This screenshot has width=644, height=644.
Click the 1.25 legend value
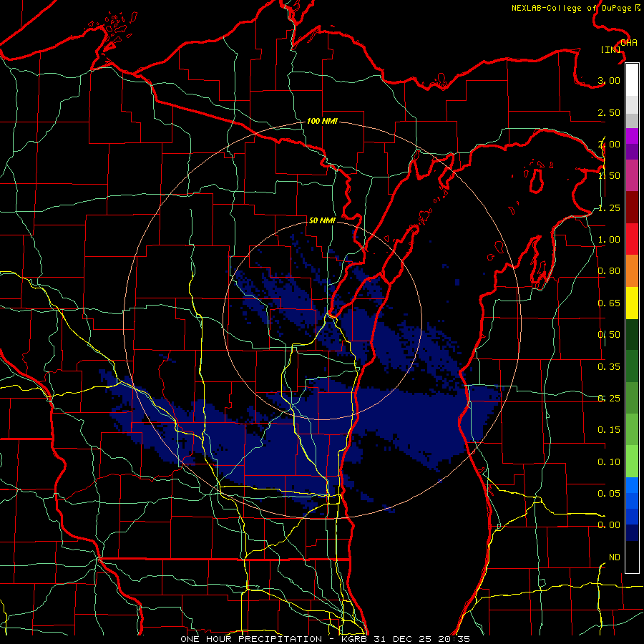click(609, 208)
